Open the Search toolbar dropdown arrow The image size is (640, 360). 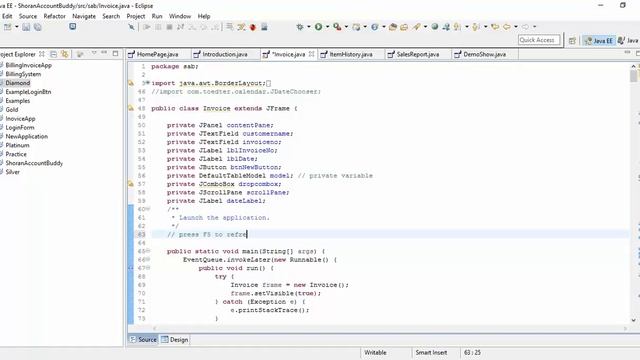click(425, 27)
